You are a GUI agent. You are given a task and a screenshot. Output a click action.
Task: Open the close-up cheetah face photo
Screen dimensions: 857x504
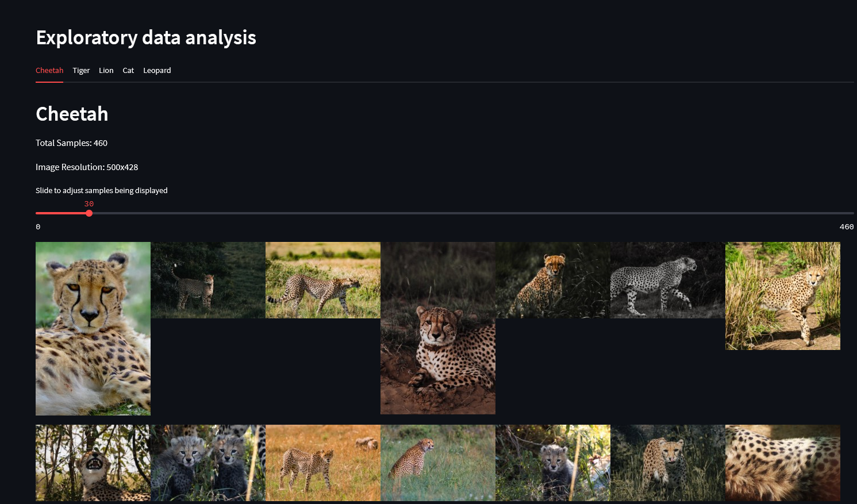pos(93,328)
